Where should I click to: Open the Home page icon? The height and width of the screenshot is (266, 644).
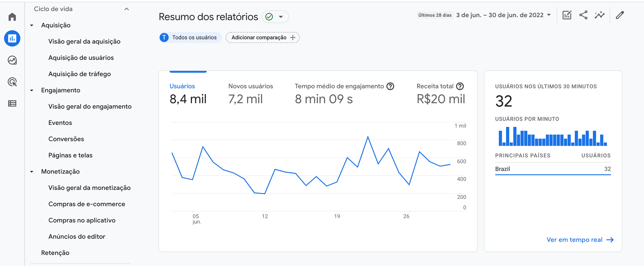(x=12, y=17)
